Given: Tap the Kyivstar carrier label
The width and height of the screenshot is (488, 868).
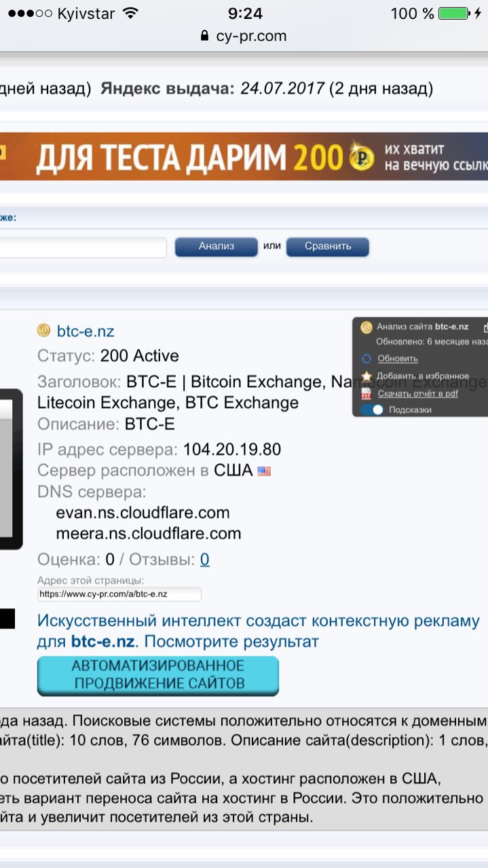Looking at the screenshot, I should [86, 14].
